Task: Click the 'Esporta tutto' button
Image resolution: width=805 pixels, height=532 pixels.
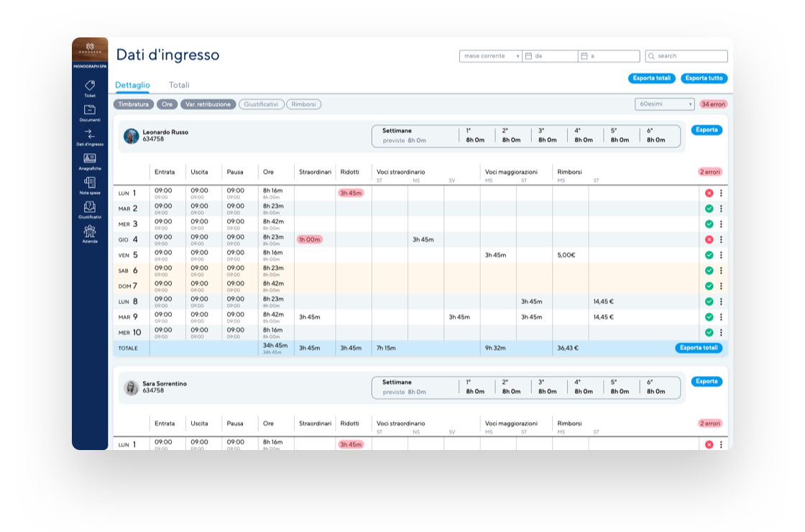Action: pyautogui.click(x=704, y=78)
